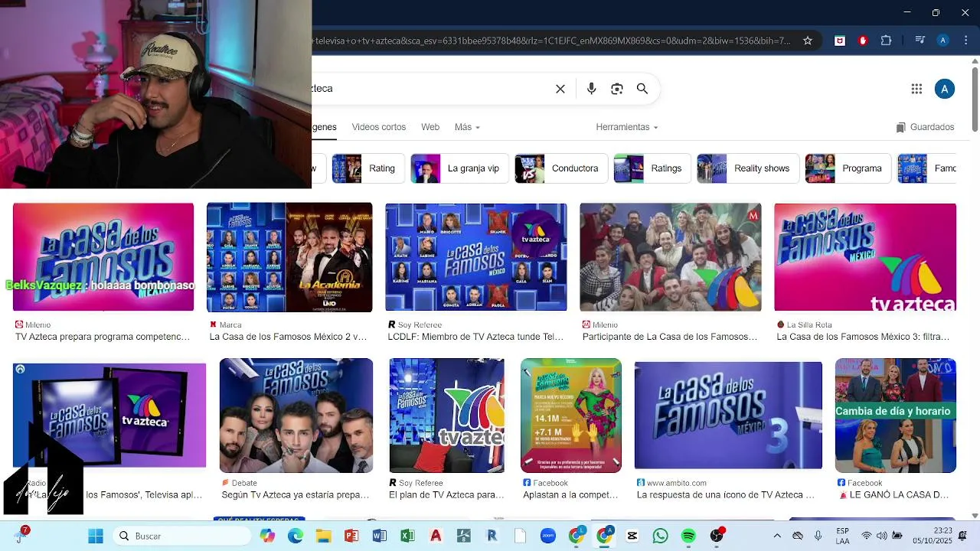Switch ESP LAA keyboard language indicator
Screen dimensions: 980x551
point(842,536)
